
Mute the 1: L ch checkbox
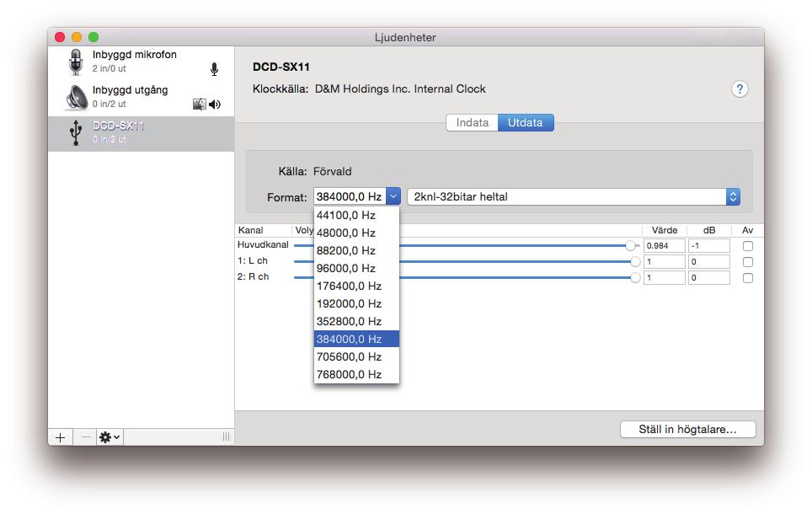747,262
